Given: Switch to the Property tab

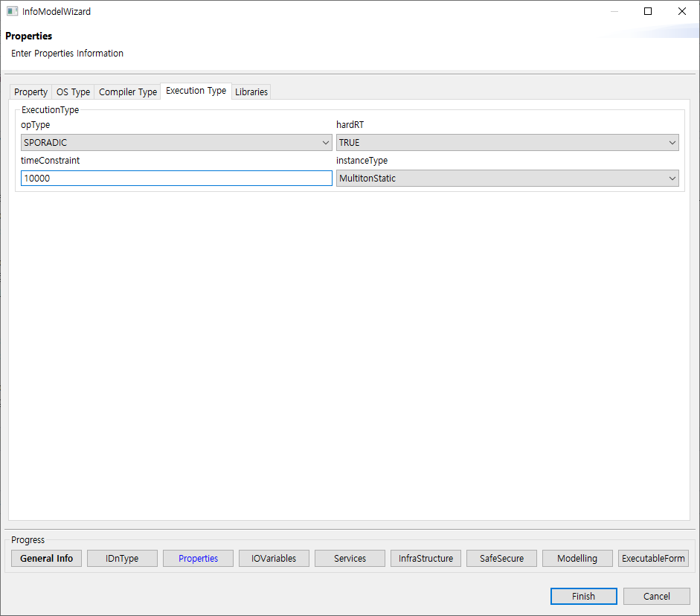Looking at the screenshot, I should pos(30,92).
